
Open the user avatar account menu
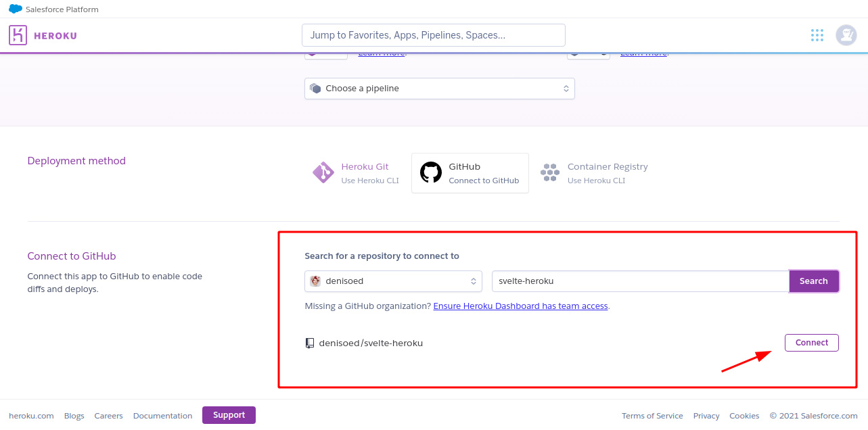tap(846, 35)
